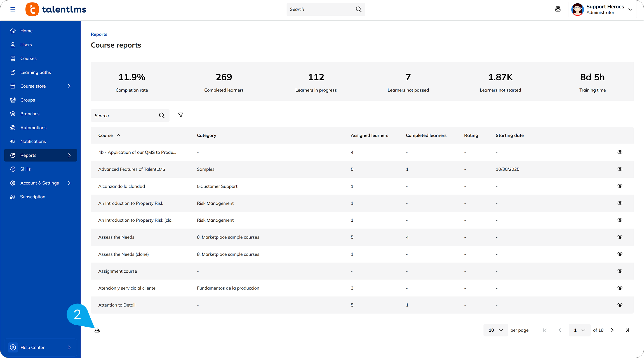Click the Reports breadcrumb link

tap(99, 34)
